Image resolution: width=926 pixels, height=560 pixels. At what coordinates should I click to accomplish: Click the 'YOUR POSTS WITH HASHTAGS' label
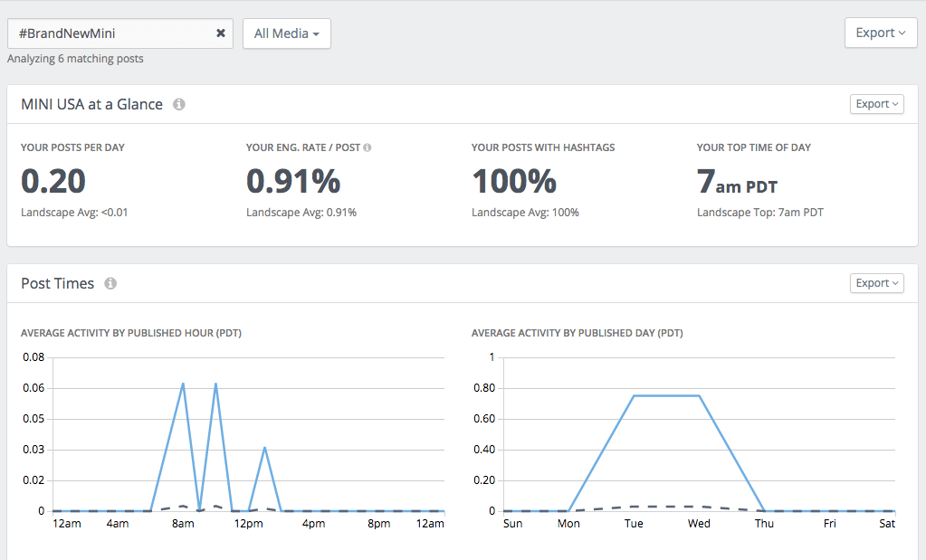click(543, 147)
